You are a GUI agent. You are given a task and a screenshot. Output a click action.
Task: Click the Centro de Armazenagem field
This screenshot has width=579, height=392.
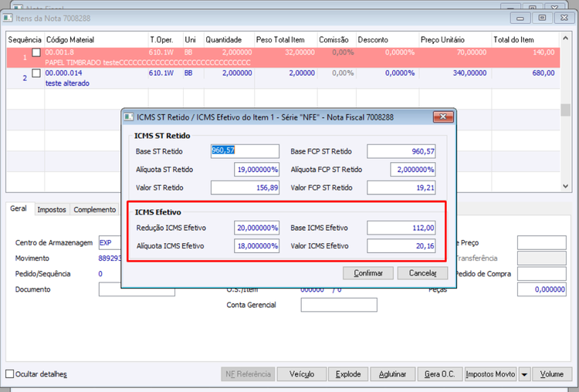(110, 242)
